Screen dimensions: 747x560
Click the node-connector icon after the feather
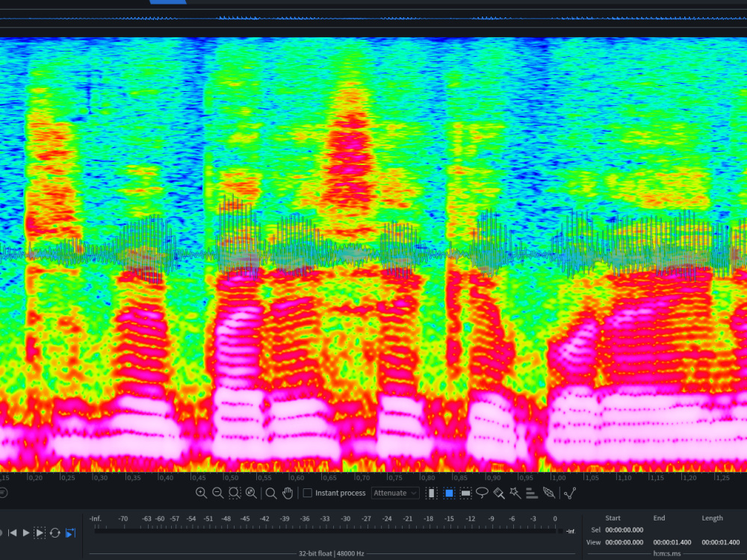[570, 494]
